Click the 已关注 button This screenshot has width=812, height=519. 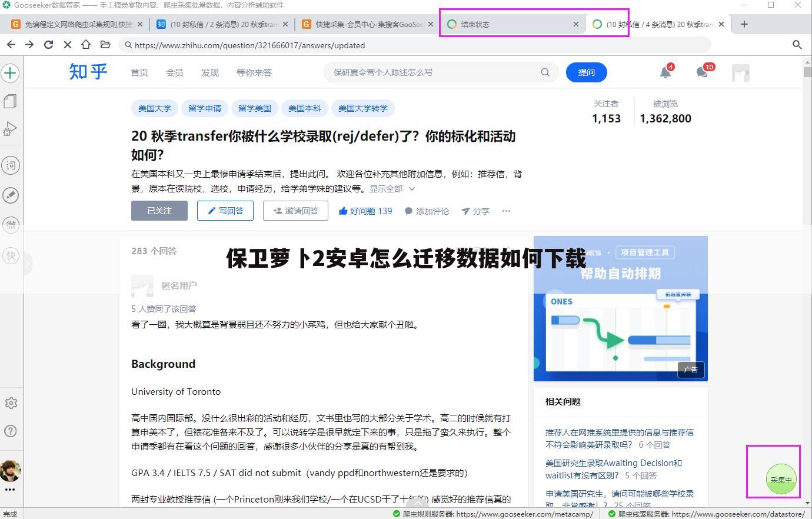(x=159, y=211)
